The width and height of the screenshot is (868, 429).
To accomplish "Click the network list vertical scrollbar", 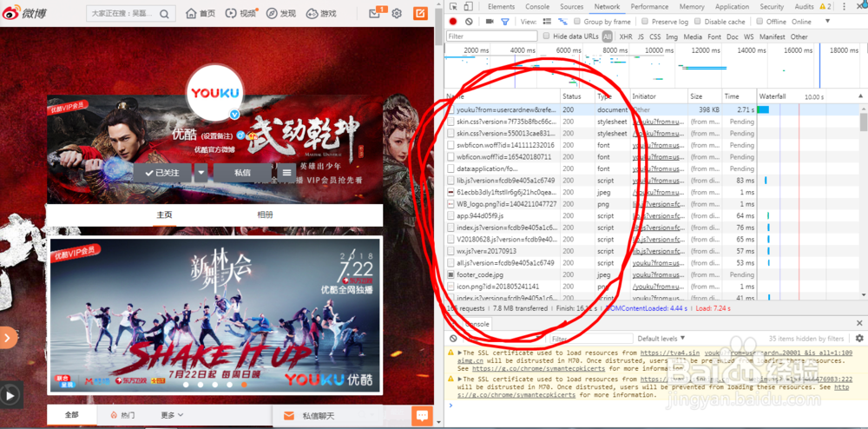I will 864,122.
